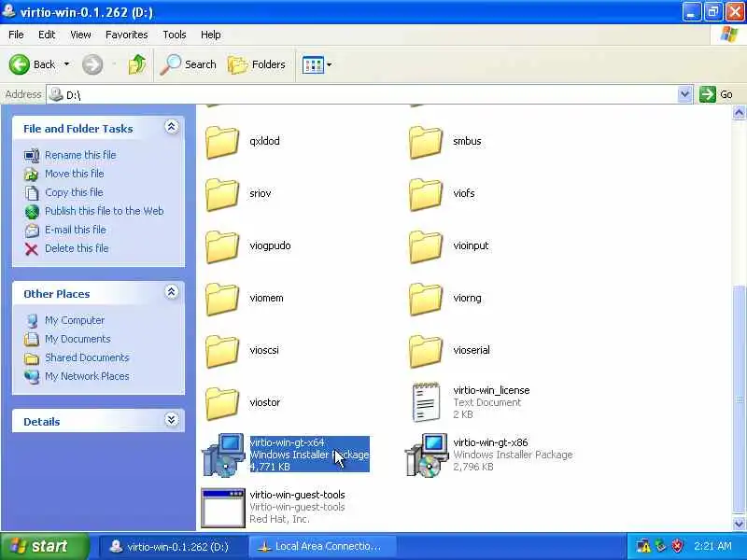Select the vioscsi folder icon

point(222,351)
